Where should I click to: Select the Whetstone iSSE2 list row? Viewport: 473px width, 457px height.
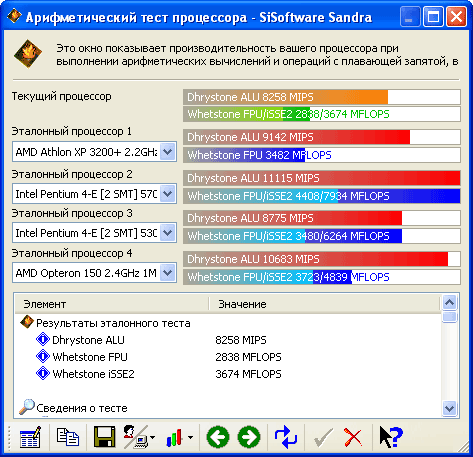point(228,374)
